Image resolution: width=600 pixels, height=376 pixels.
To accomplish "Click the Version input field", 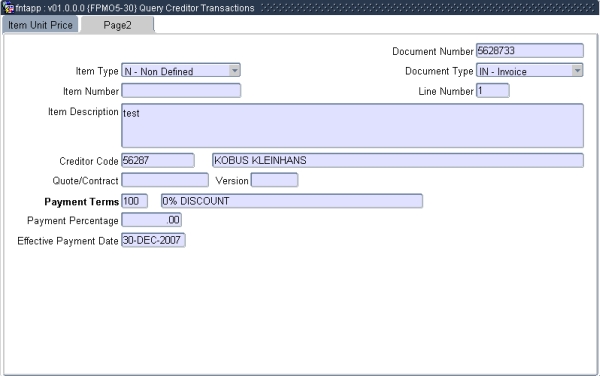I will point(274,180).
